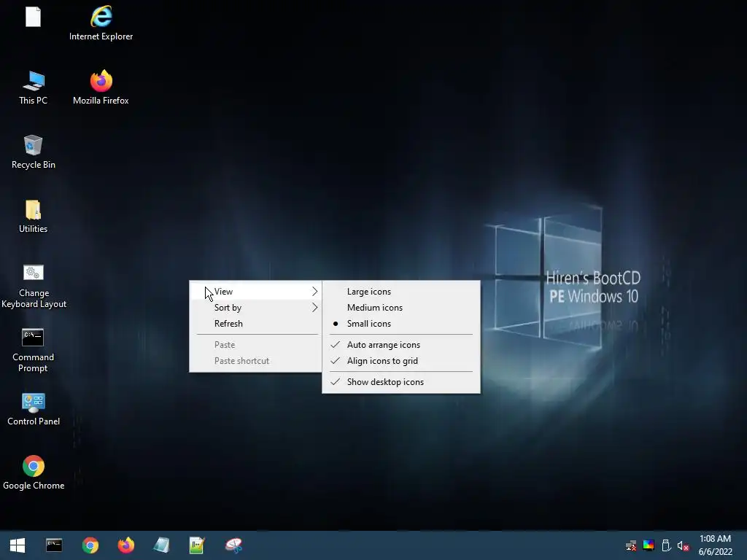Viewport: 747px width, 560px height.
Task: Select the Control Panel desktop icon
Action: 34,408
